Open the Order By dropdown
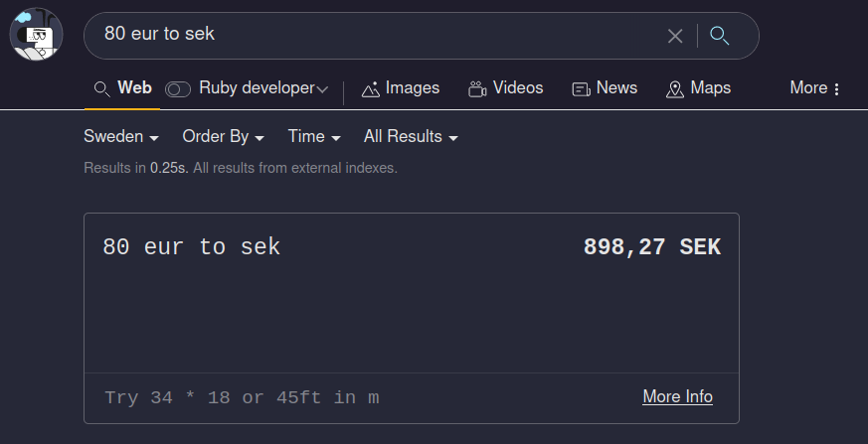 pyautogui.click(x=223, y=136)
